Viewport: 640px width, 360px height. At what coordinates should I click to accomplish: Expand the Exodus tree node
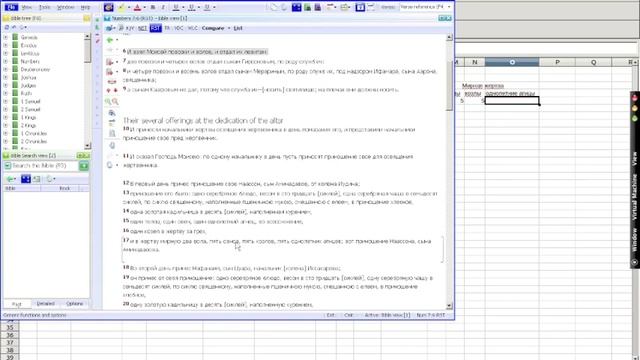pyautogui.click(x=6, y=45)
